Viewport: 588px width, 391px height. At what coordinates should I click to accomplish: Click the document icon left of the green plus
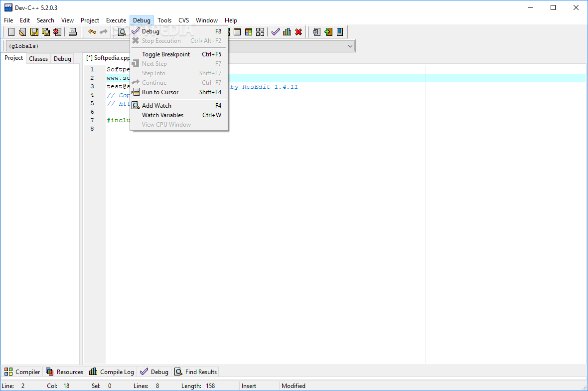point(316,32)
